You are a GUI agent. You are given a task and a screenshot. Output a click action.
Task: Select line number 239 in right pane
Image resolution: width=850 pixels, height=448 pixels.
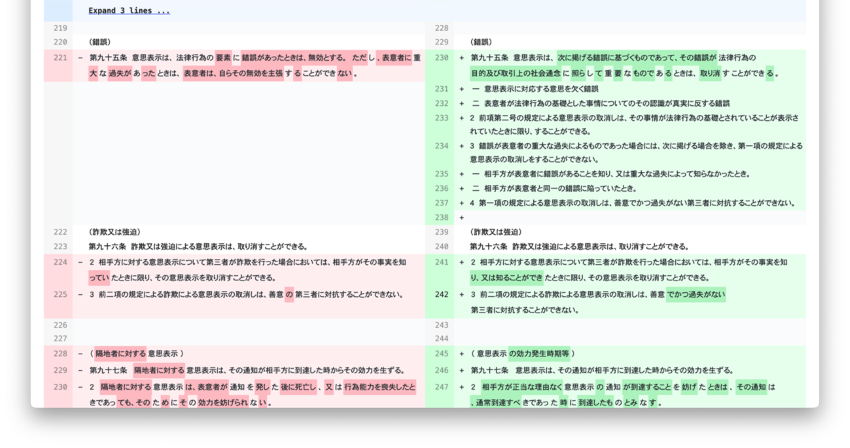(x=441, y=233)
